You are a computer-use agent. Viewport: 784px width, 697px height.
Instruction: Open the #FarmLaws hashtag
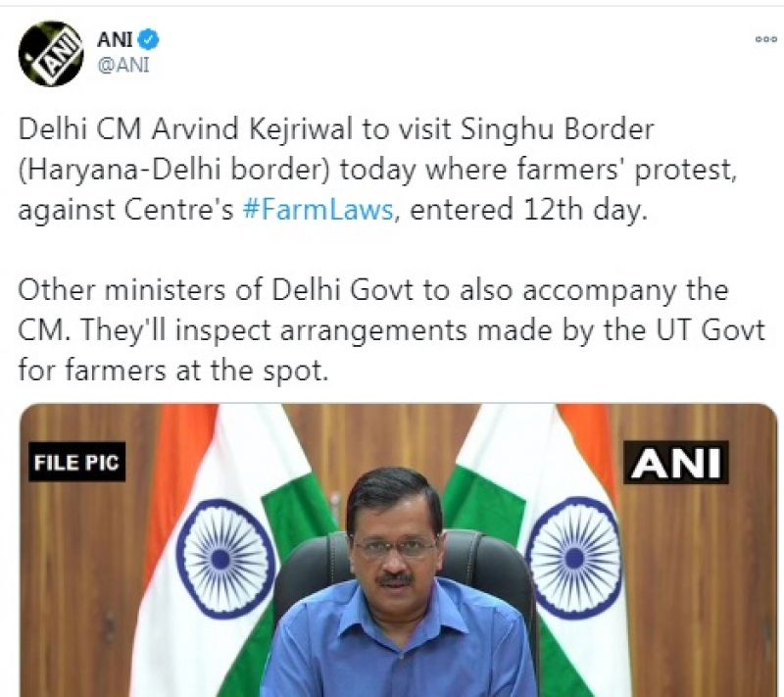pos(318,211)
